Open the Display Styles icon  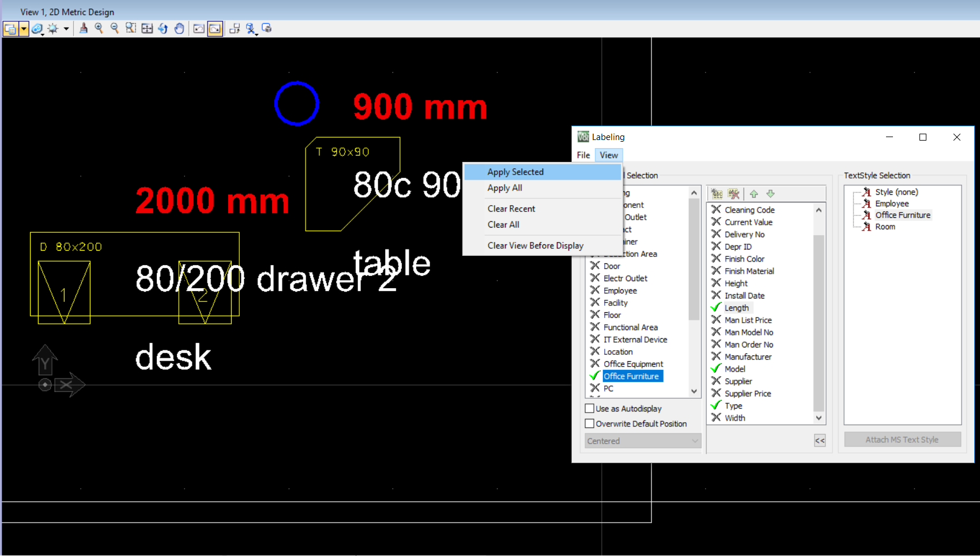[x=37, y=28]
